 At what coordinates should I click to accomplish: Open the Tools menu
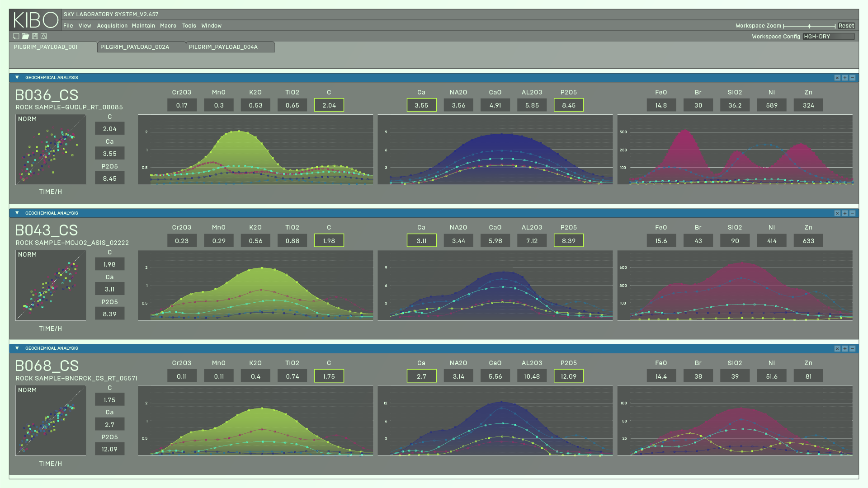[x=189, y=26]
